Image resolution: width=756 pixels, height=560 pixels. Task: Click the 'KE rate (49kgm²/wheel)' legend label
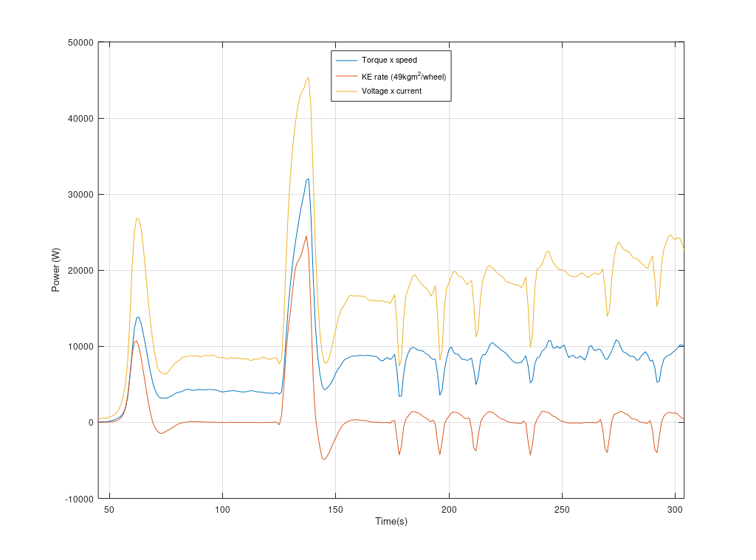pos(404,76)
